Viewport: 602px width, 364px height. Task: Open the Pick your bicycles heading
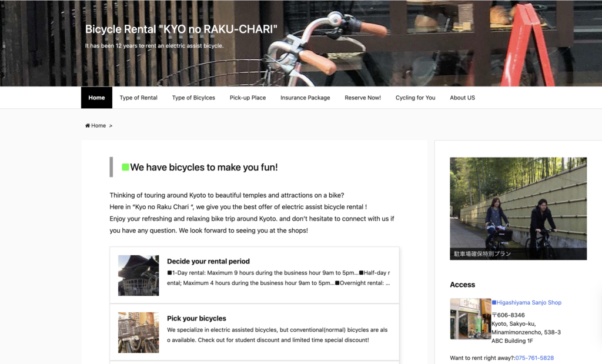[x=196, y=318]
